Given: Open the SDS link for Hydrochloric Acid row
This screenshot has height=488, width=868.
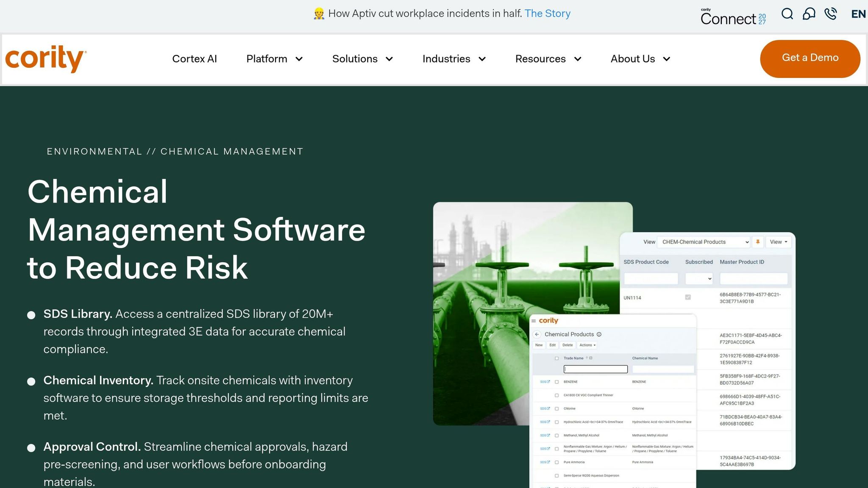Looking at the screenshot, I should click(545, 422).
